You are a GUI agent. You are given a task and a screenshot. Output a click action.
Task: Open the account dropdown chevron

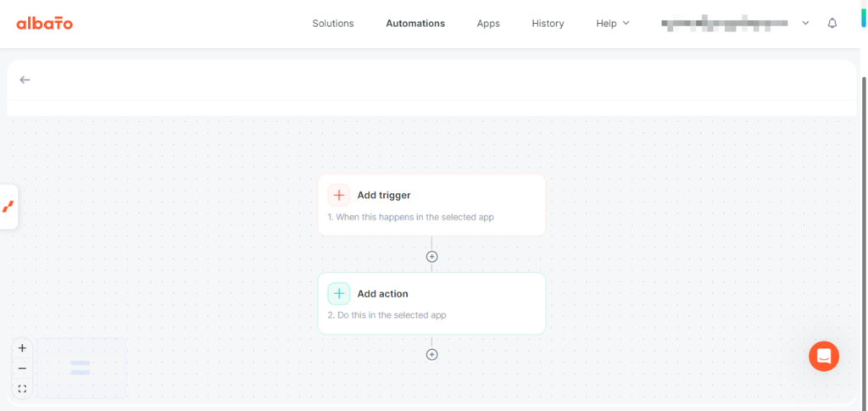coord(805,23)
